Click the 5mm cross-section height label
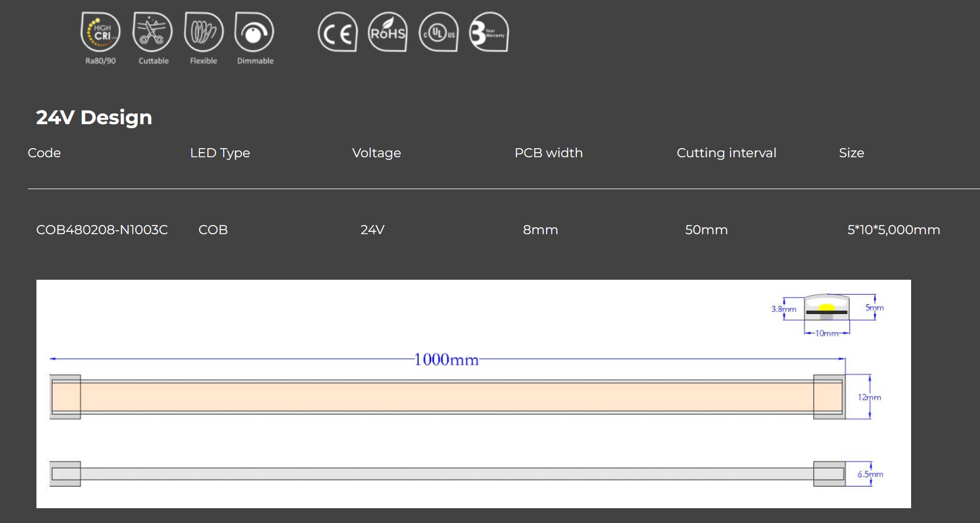Image resolution: width=980 pixels, height=523 pixels. [875, 308]
